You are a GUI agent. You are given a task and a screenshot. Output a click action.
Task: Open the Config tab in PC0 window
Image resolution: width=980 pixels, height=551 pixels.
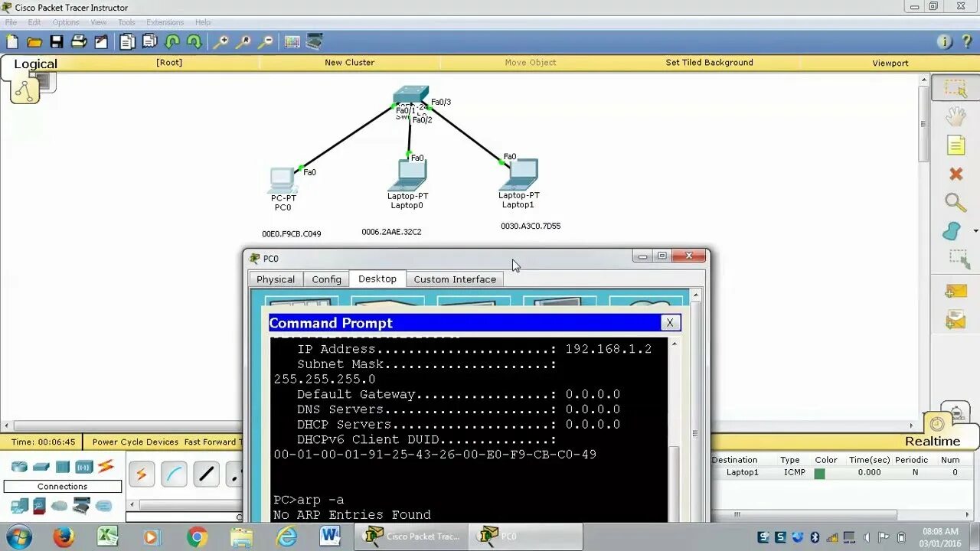tap(326, 279)
